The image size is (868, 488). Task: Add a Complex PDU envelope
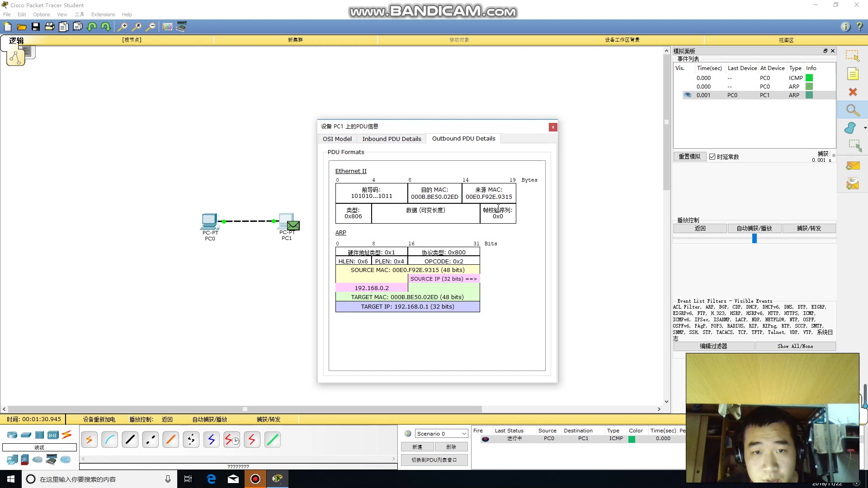(853, 183)
